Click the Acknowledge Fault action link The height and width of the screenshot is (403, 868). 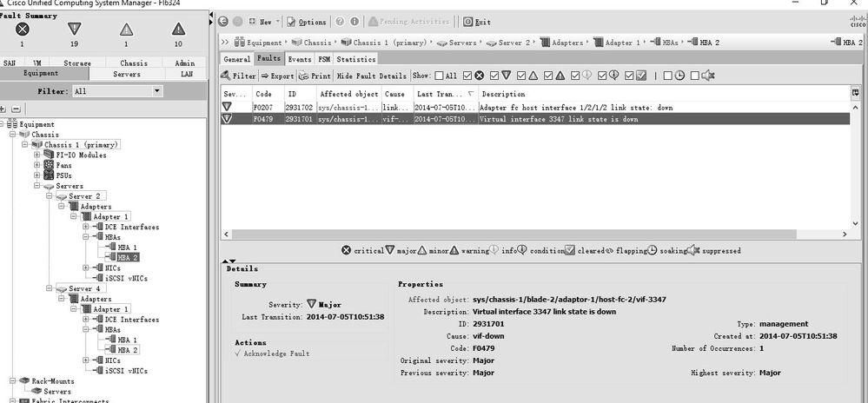tap(272, 353)
